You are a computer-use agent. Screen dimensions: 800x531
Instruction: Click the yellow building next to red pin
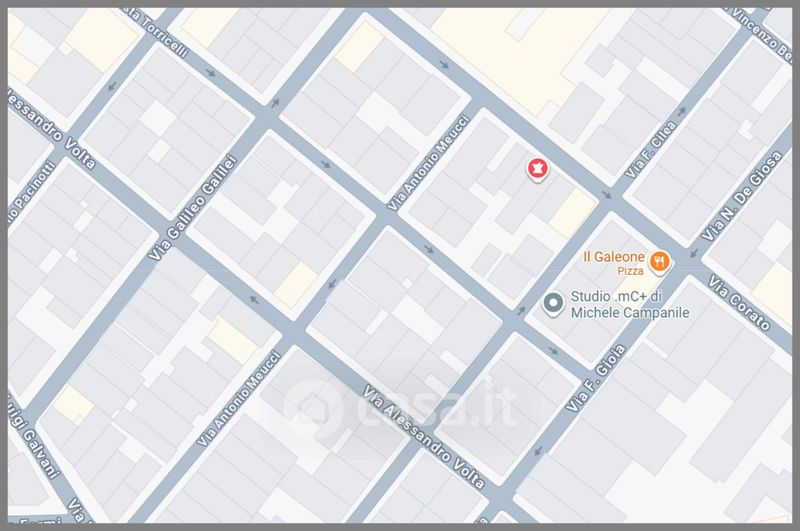pyautogui.click(x=572, y=212)
